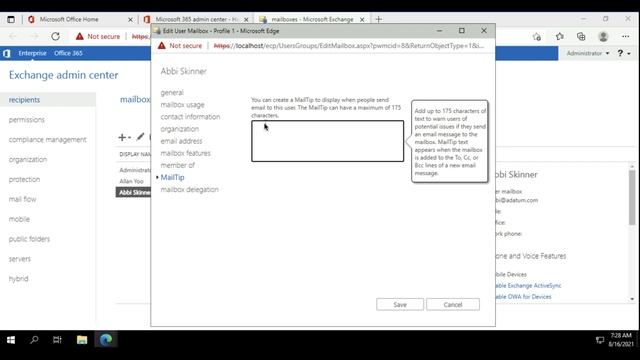Image resolution: width=640 pixels, height=360 pixels.
Task: Open compliance management in left navigation
Action: [47, 140]
